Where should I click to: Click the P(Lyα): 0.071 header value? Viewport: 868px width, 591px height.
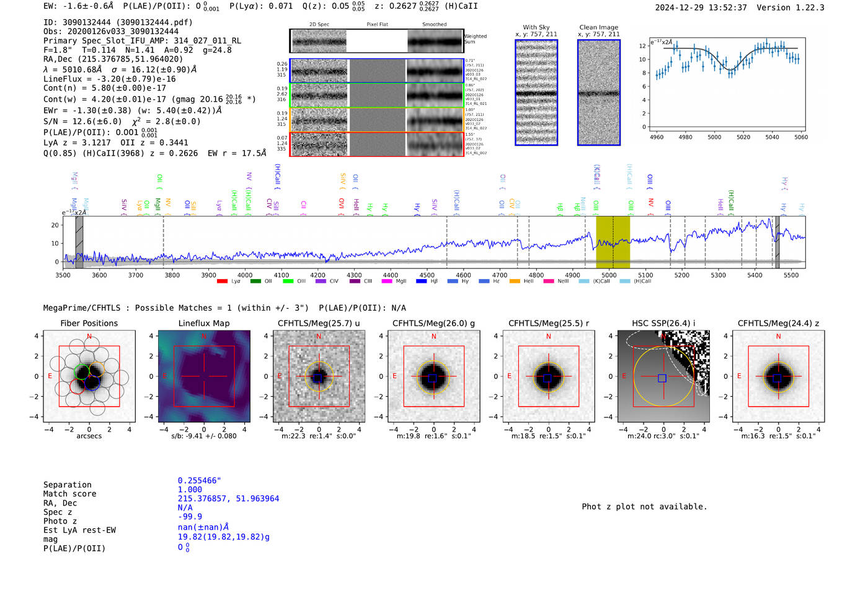pyautogui.click(x=261, y=6)
